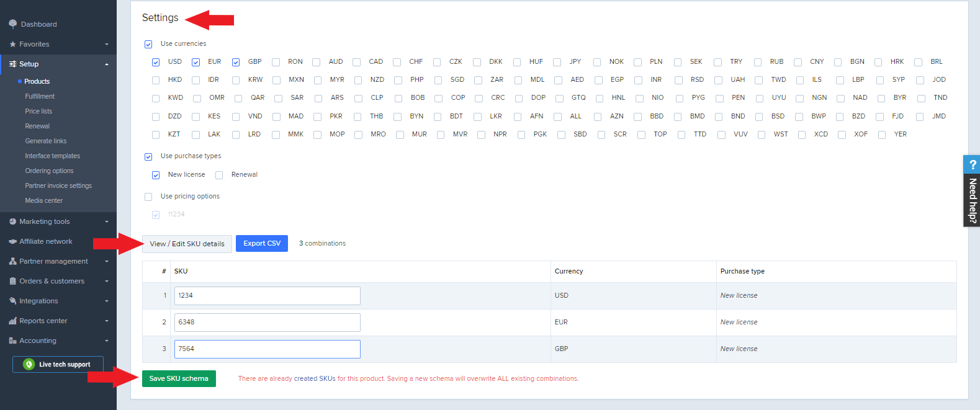
Task: Enable the KZT currency checkbox
Action: coord(156,135)
